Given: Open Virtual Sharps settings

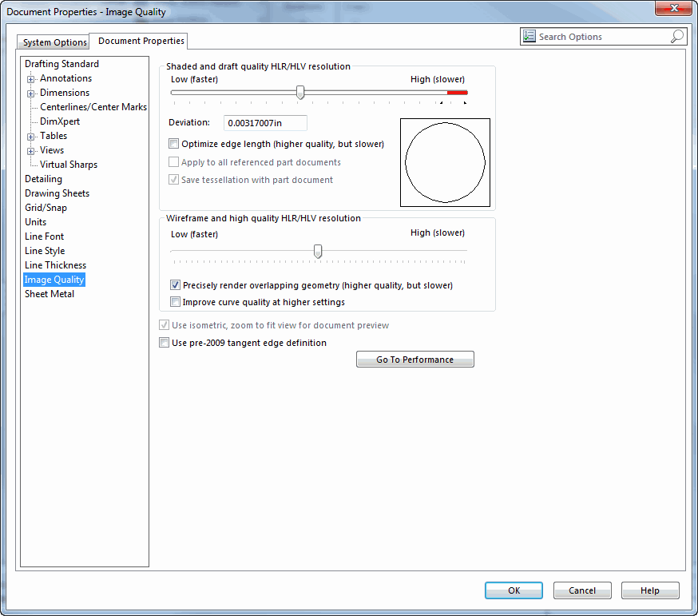Looking at the screenshot, I should pyautogui.click(x=69, y=165).
